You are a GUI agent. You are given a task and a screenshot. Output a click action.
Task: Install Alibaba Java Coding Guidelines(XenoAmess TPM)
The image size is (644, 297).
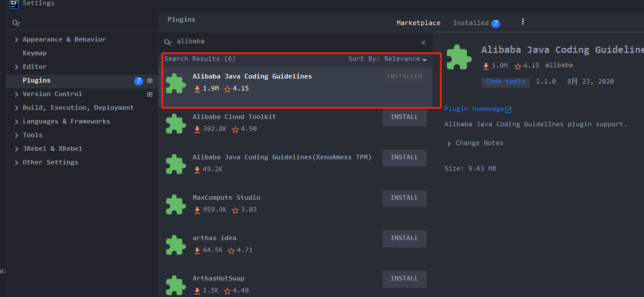[405, 158]
